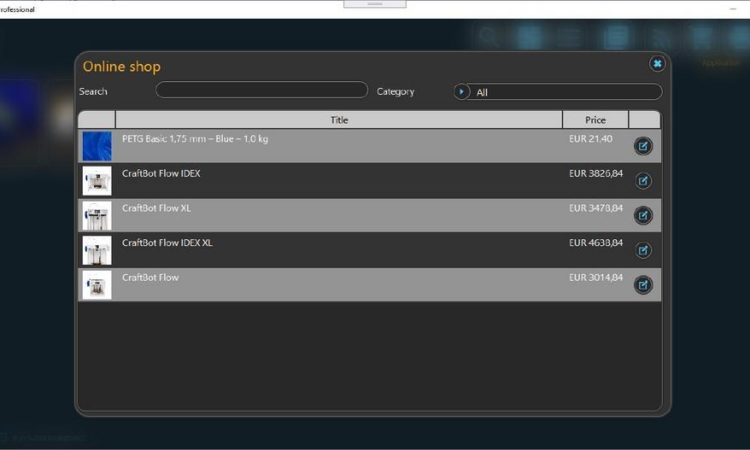750x450 pixels.
Task: Select the CraftBot Flow IDEX title text
Action: [161, 174]
